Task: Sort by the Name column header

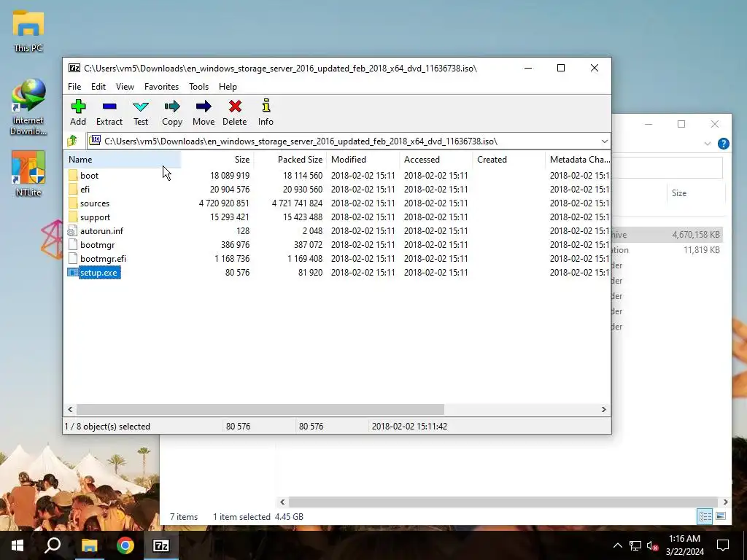Action: coord(123,160)
